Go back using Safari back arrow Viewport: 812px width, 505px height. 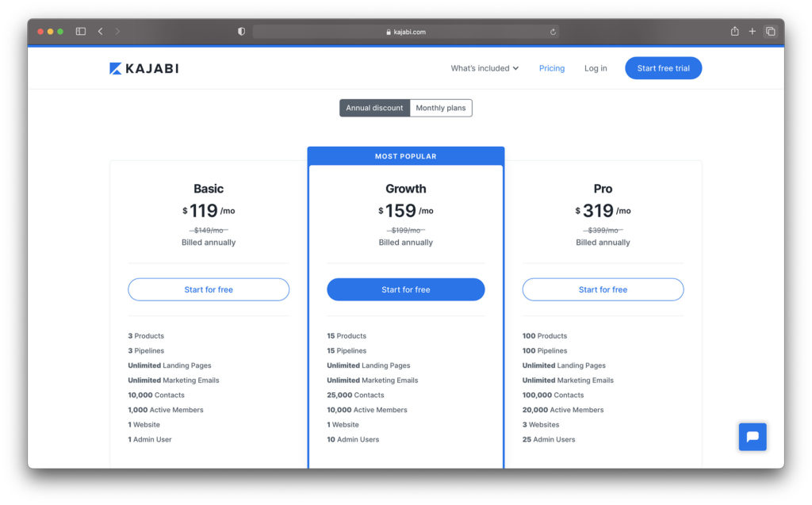point(101,32)
